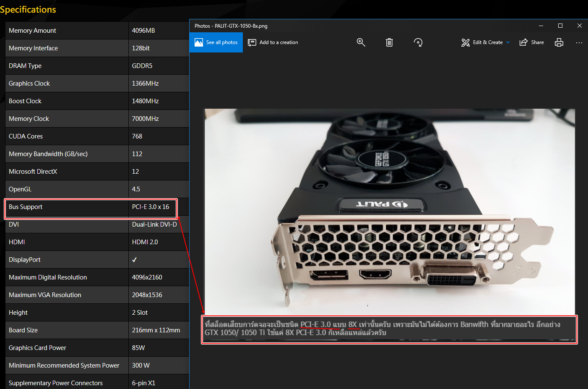Click the OpenGL label
588x389 pixels.
click(x=20, y=189)
